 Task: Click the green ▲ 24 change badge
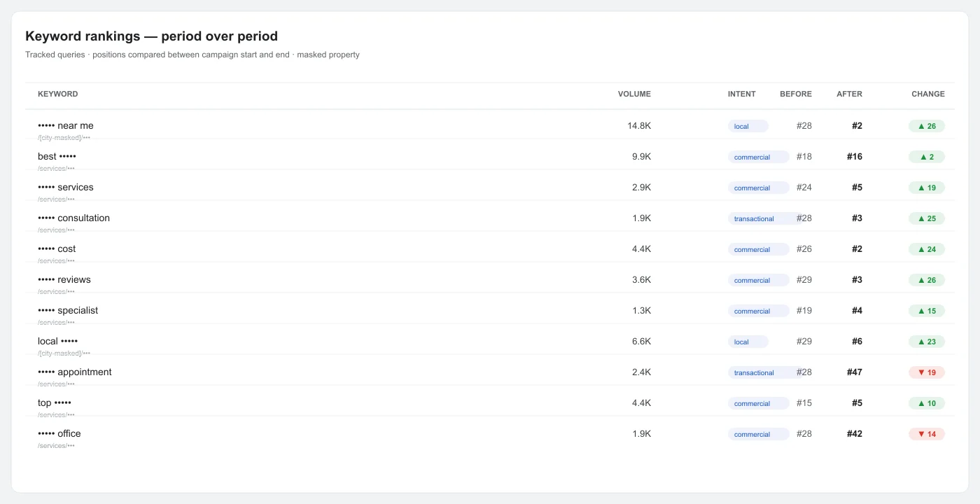[927, 249]
